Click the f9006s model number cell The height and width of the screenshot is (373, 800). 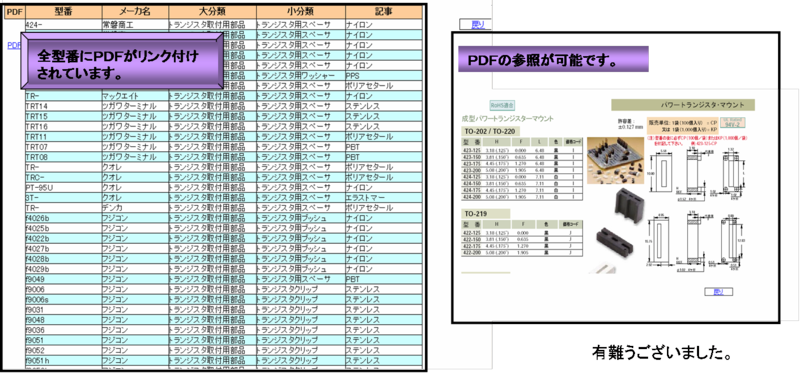coord(63,300)
